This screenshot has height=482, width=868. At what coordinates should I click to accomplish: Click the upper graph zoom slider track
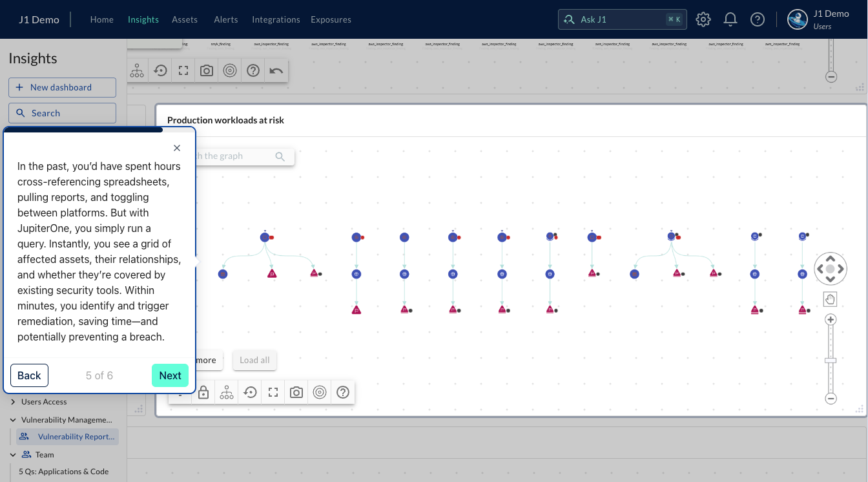(x=831, y=55)
